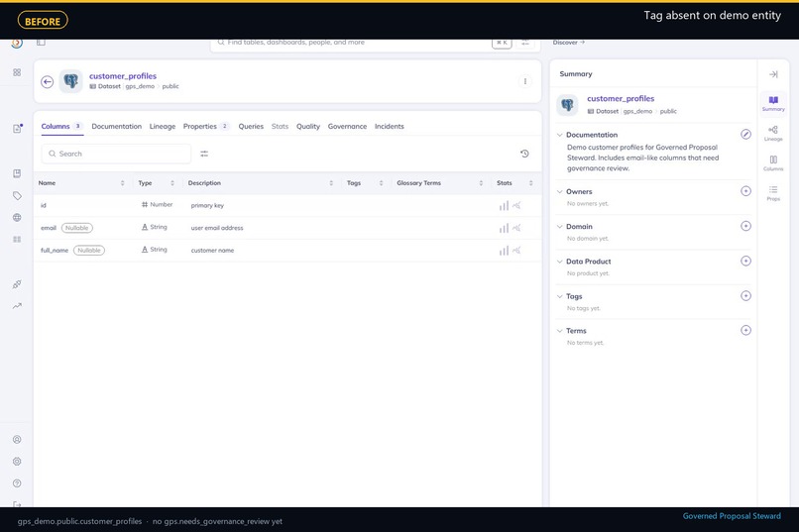799x532 pixels.
Task: Open the column history clock icon
Action: pyautogui.click(x=524, y=154)
